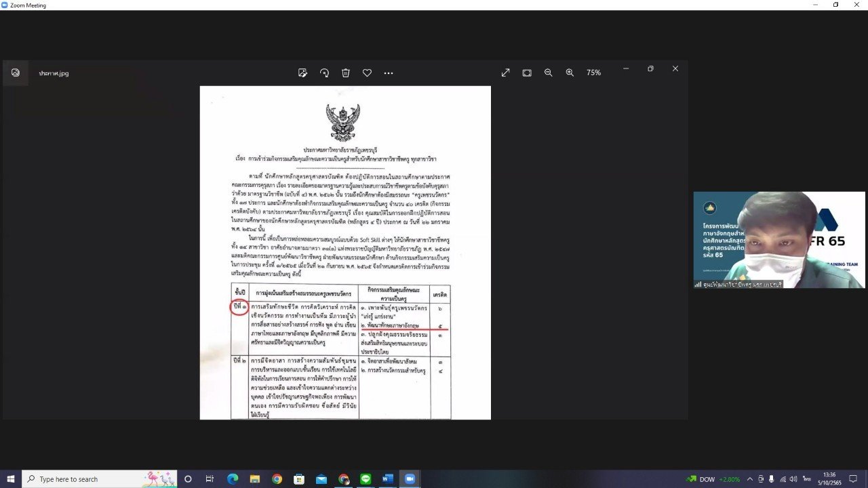Image resolution: width=868 pixels, height=488 pixels.
Task: Open LINE app from the taskbar
Action: [x=366, y=479]
